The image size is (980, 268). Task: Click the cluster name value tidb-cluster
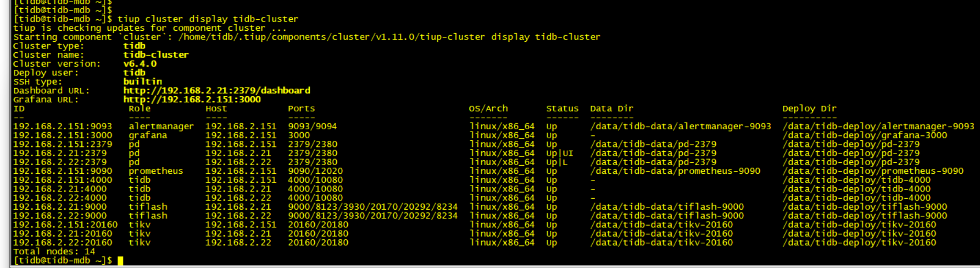[x=156, y=55]
